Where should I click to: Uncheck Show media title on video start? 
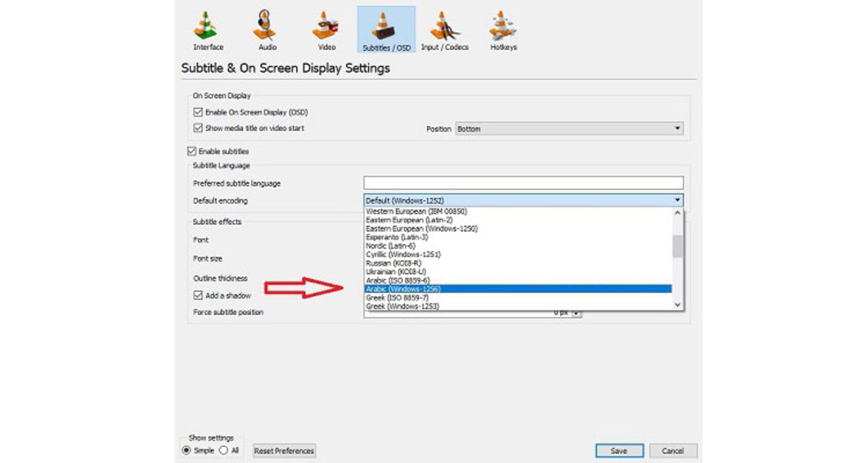pyautogui.click(x=198, y=128)
